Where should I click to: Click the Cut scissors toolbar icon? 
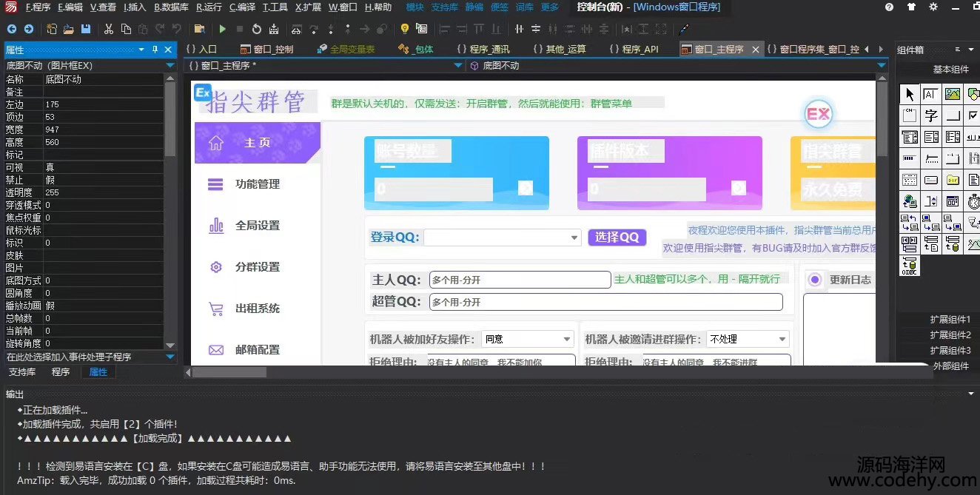tap(109, 29)
